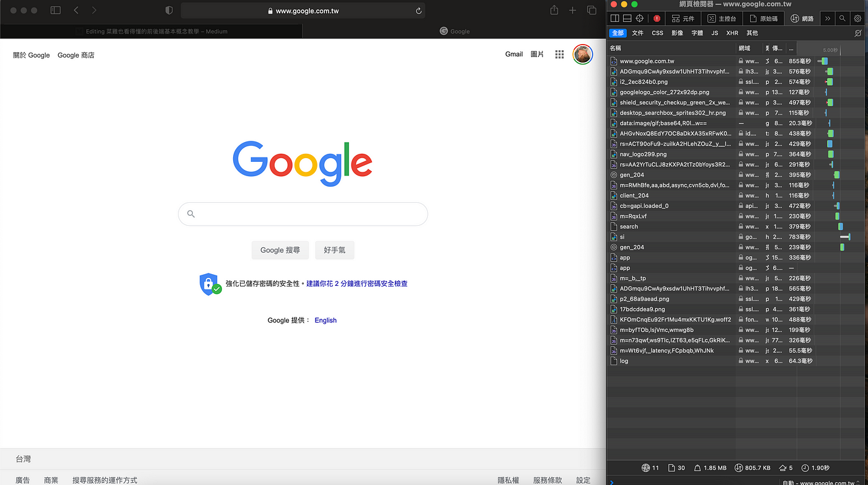Start the element selection crosshair
The width and height of the screenshot is (868, 485).
pos(640,19)
